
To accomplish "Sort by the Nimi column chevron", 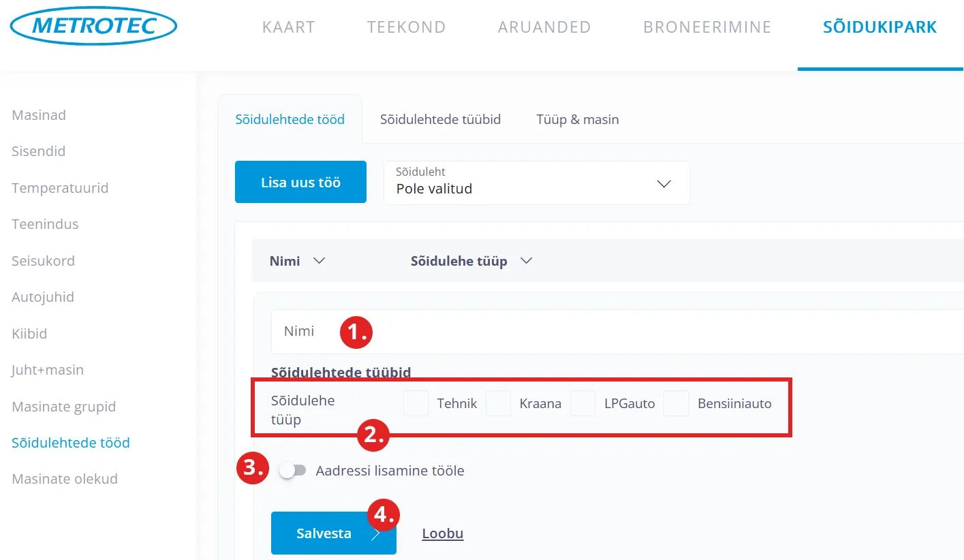I will tap(318, 261).
